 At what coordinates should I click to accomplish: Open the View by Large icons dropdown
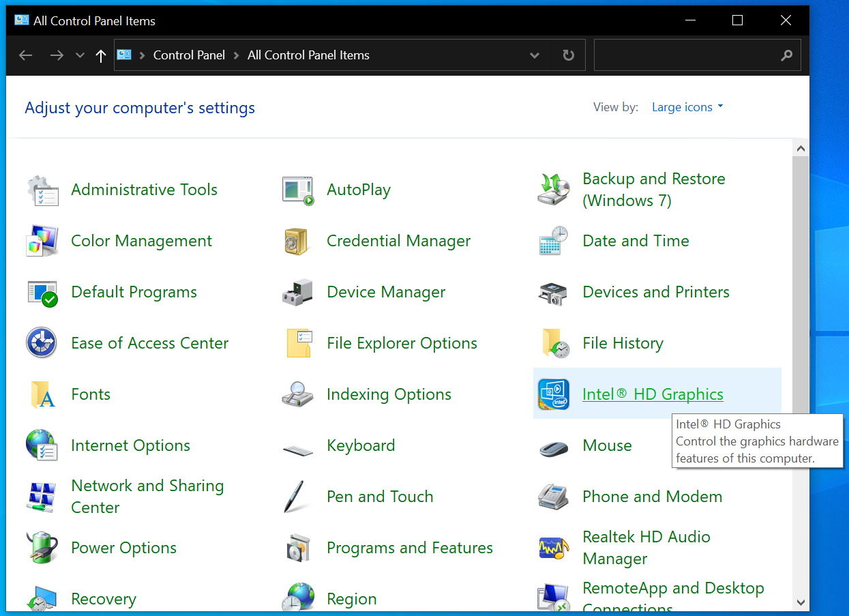[x=687, y=106]
